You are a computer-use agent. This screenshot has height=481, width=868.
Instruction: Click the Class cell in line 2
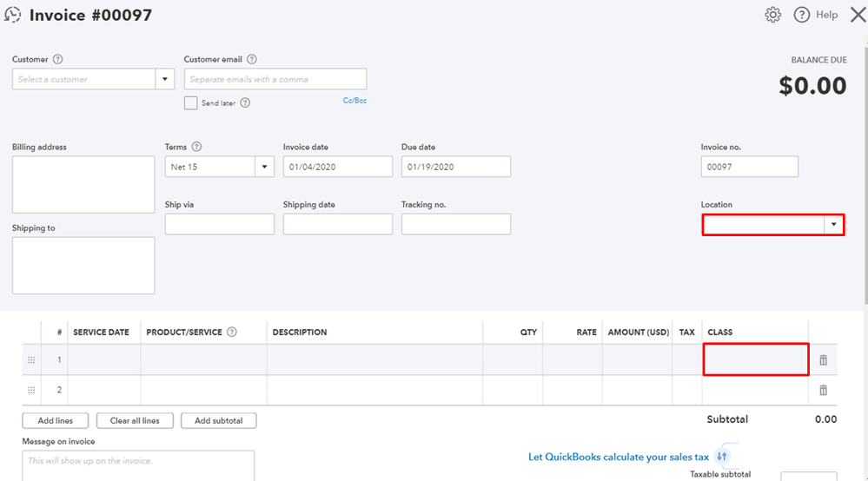[x=755, y=390]
